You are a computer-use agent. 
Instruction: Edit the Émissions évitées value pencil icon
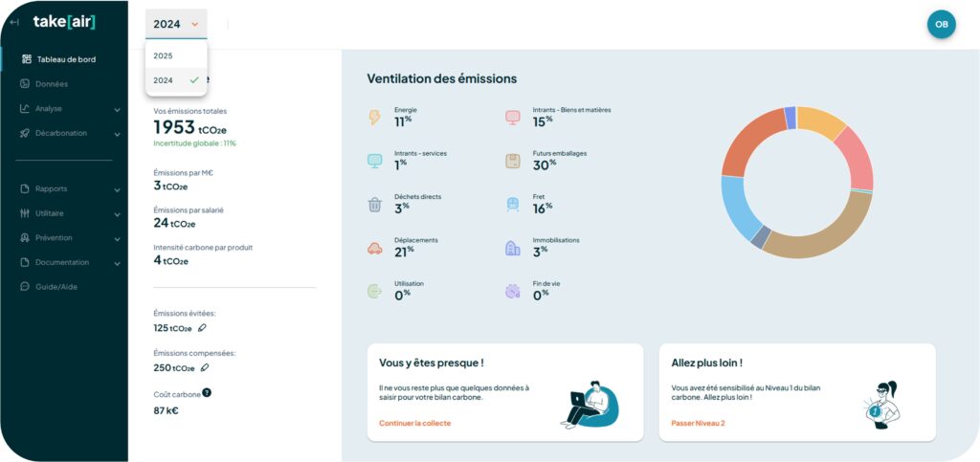202,328
